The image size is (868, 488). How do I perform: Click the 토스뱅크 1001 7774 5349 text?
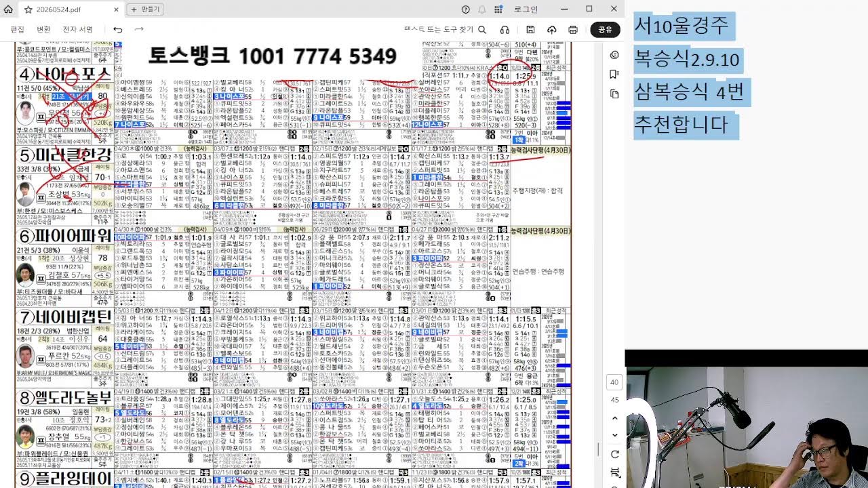coord(272,56)
